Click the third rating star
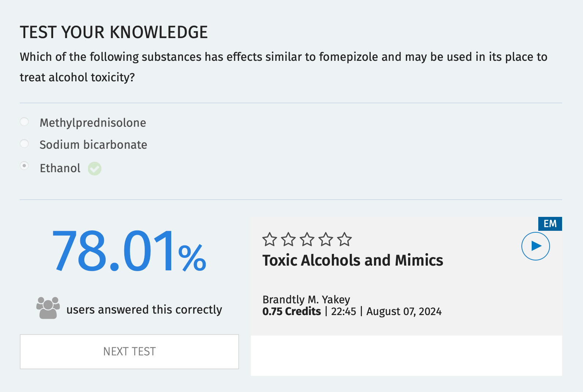The height and width of the screenshot is (392, 583). pos(307,240)
